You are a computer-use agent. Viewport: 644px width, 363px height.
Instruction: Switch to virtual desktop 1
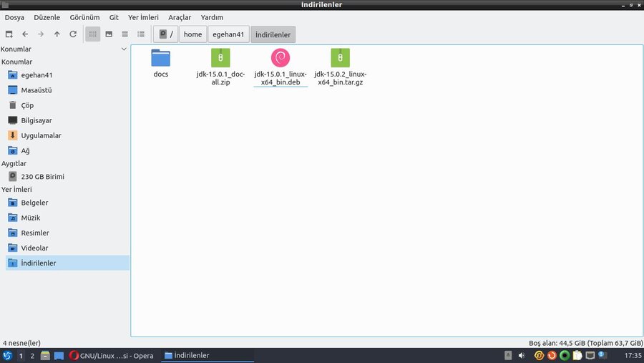21,356
